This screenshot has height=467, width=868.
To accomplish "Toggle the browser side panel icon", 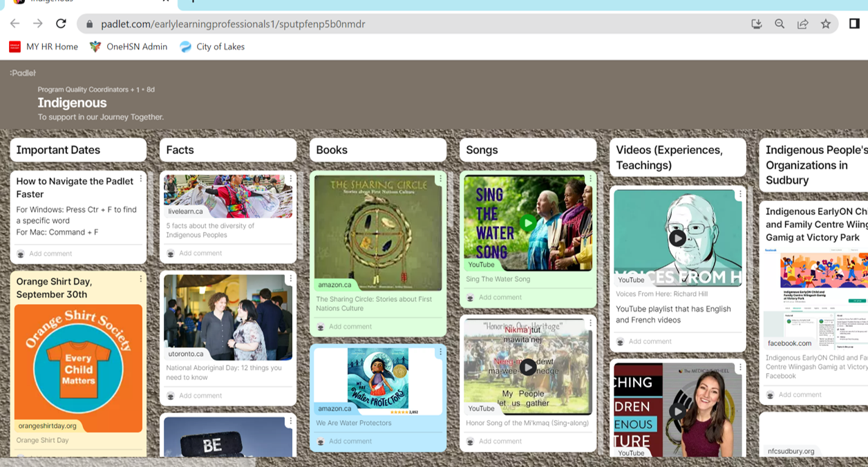I will (854, 23).
